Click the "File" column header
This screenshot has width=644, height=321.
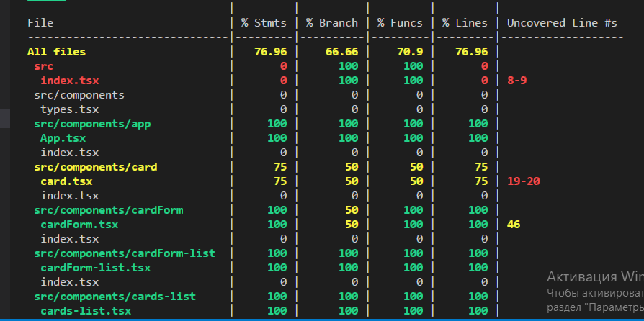click(x=40, y=23)
